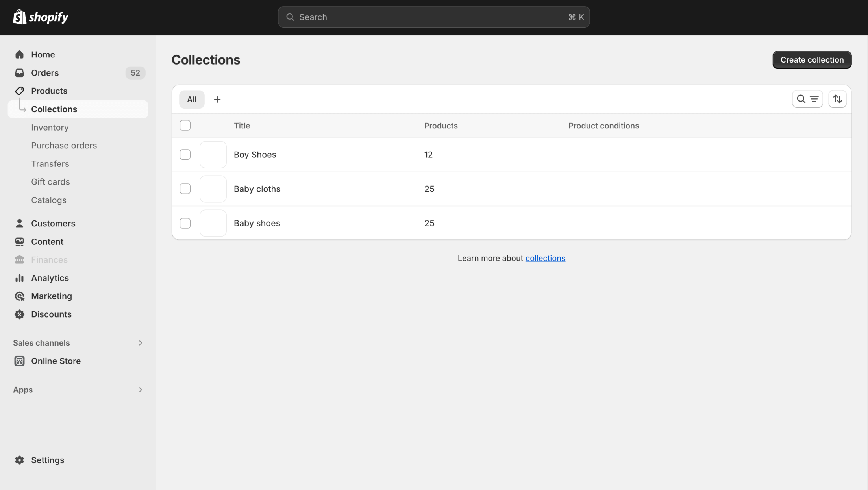Open Settings gear icon
868x490 pixels.
(19, 460)
